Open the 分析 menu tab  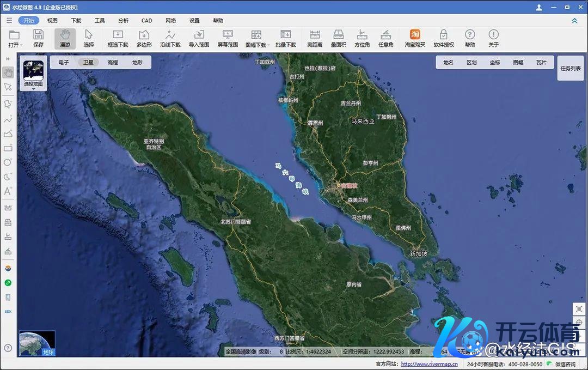(x=123, y=21)
